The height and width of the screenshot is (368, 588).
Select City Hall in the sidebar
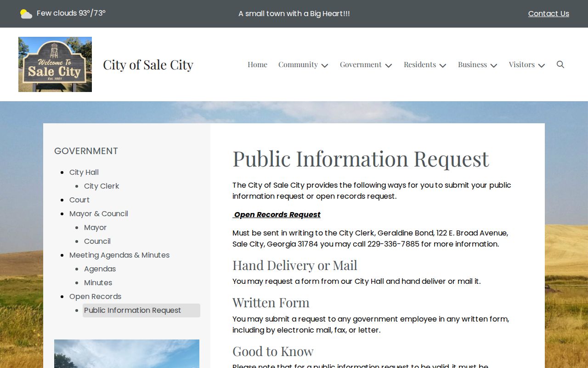pyautogui.click(x=84, y=172)
